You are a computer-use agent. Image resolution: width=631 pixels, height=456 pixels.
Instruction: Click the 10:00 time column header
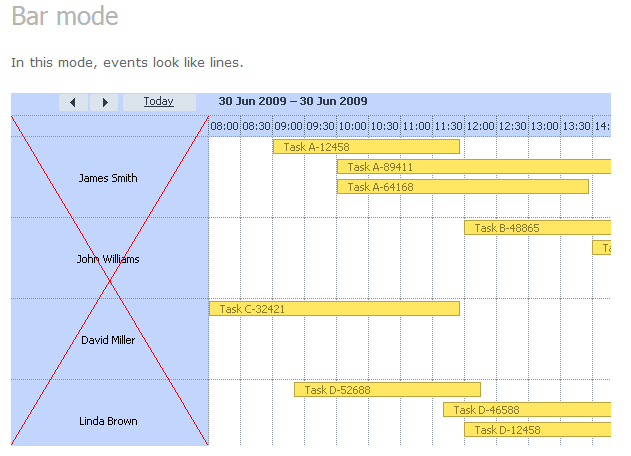[x=353, y=126]
